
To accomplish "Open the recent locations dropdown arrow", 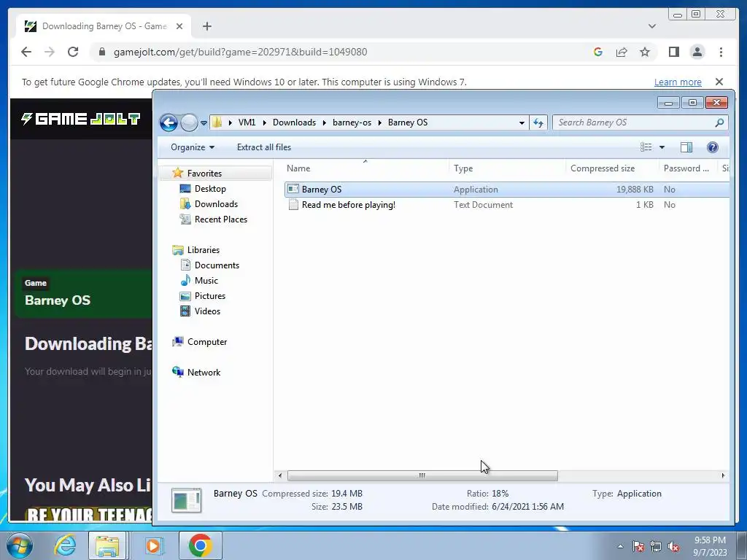I will 204,122.
